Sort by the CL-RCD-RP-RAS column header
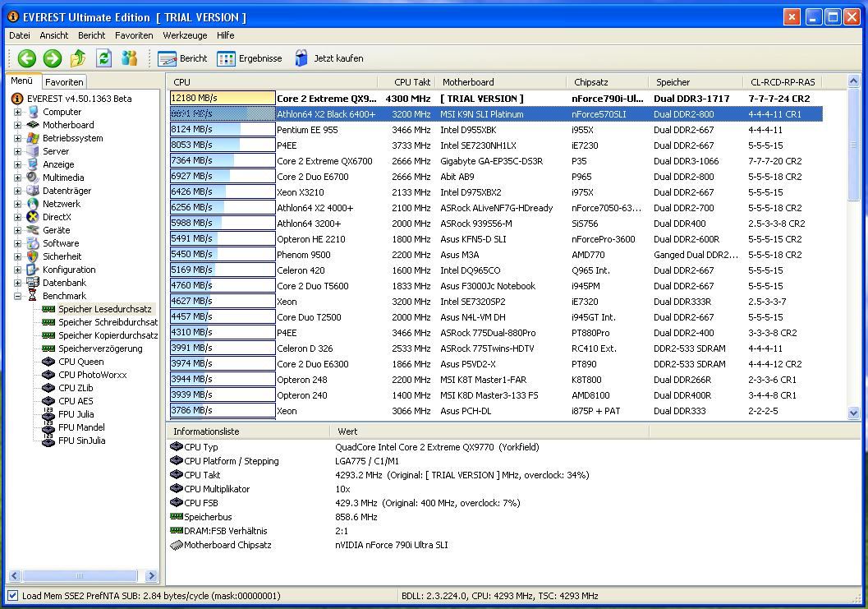Viewport: 868px width, 609px height. pos(783,82)
